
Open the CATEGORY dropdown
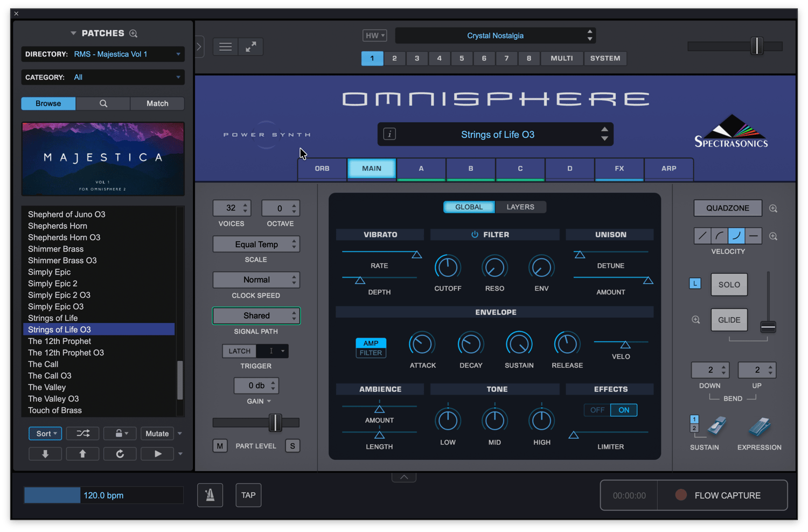click(x=103, y=77)
